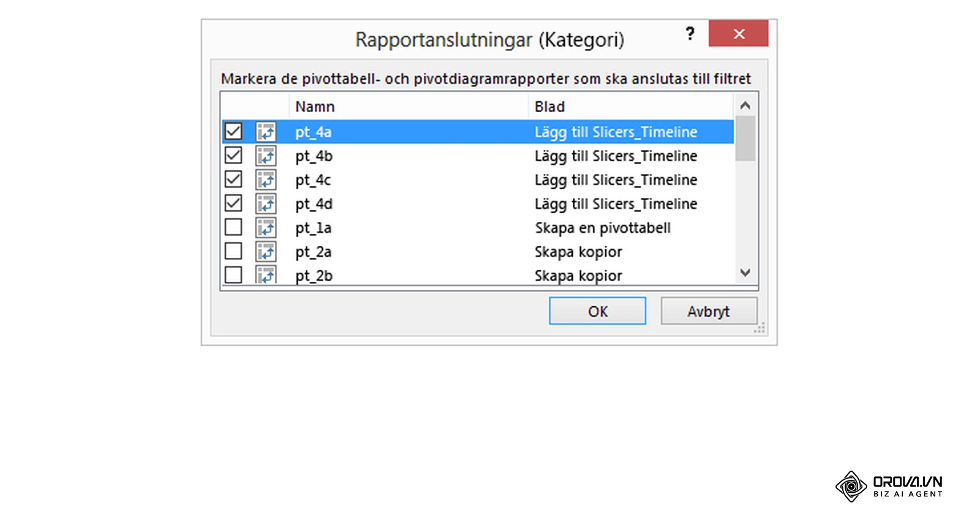Viewport: 980px width, 527px height.
Task: Click the pivot table icon for pt_2b
Action: point(266,274)
